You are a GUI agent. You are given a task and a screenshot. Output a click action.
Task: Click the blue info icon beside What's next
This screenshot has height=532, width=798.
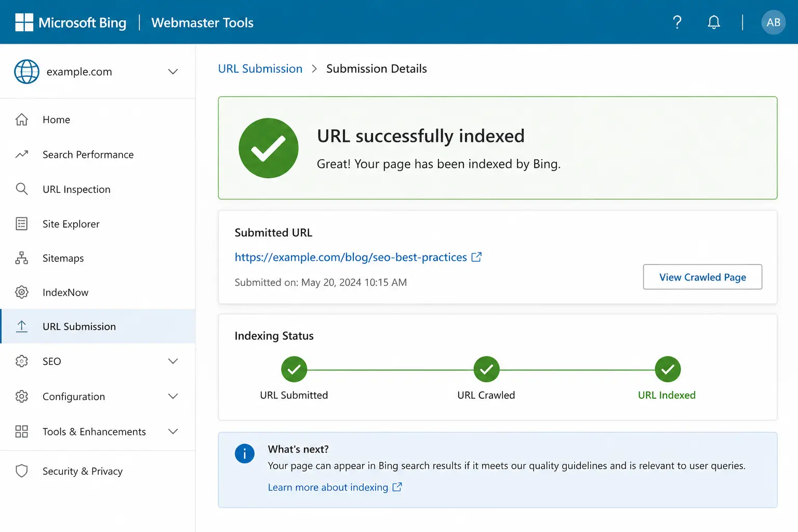[x=245, y=454]
